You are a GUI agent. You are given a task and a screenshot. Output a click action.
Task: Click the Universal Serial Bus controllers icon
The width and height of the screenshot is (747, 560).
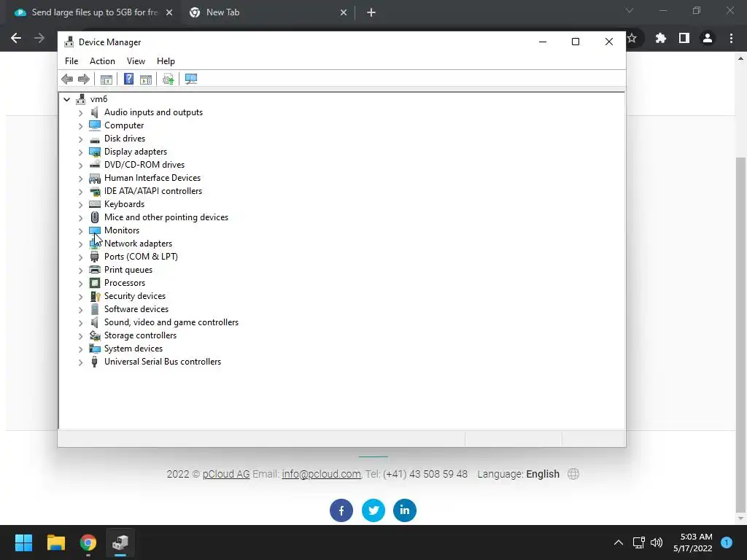95,362
